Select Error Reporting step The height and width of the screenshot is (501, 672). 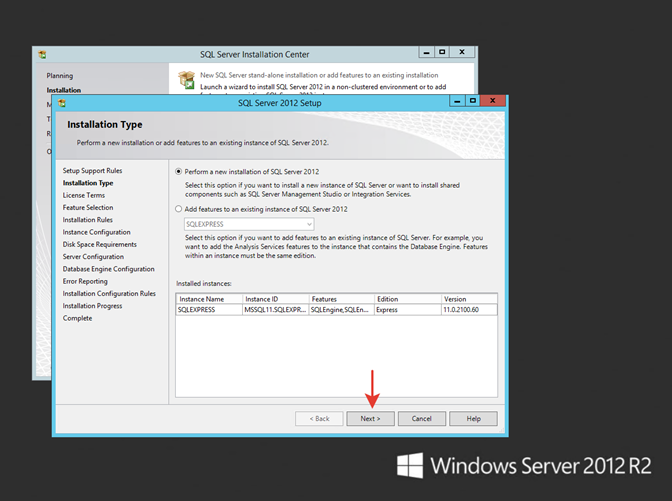click(x=85, y=282)
